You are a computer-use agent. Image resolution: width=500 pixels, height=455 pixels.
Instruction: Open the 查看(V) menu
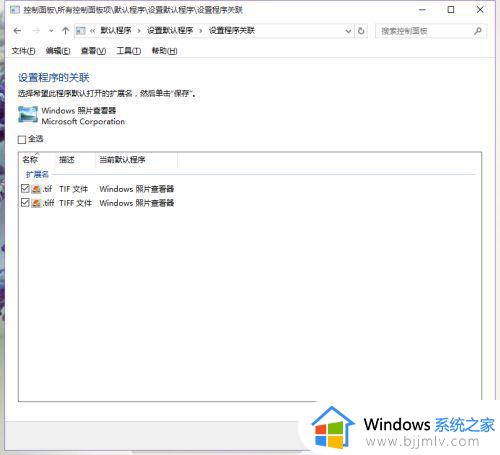[93, 51]
